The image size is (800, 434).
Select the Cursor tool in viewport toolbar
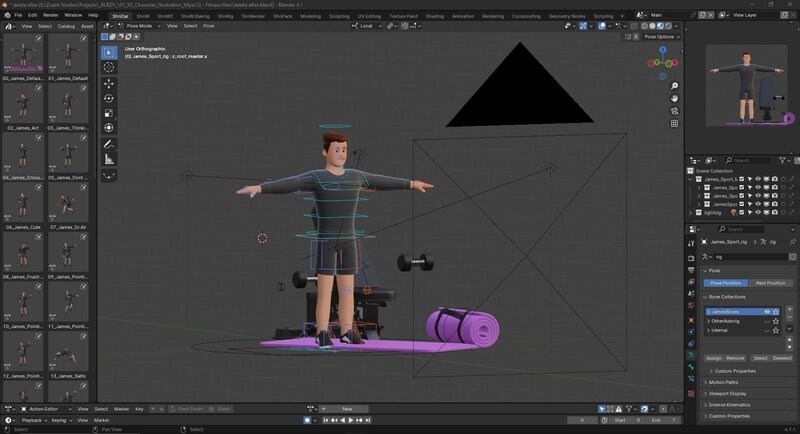109,67
